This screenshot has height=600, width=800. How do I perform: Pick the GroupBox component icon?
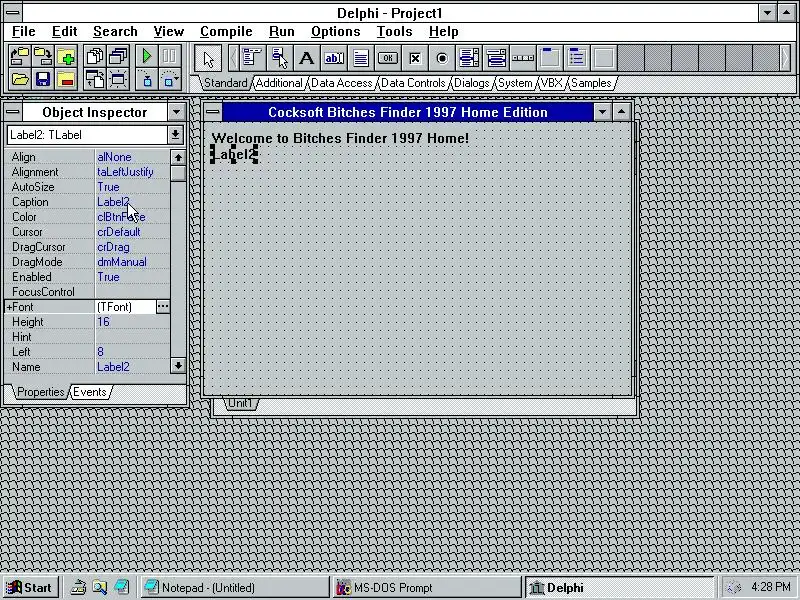[x=550, y=58]
